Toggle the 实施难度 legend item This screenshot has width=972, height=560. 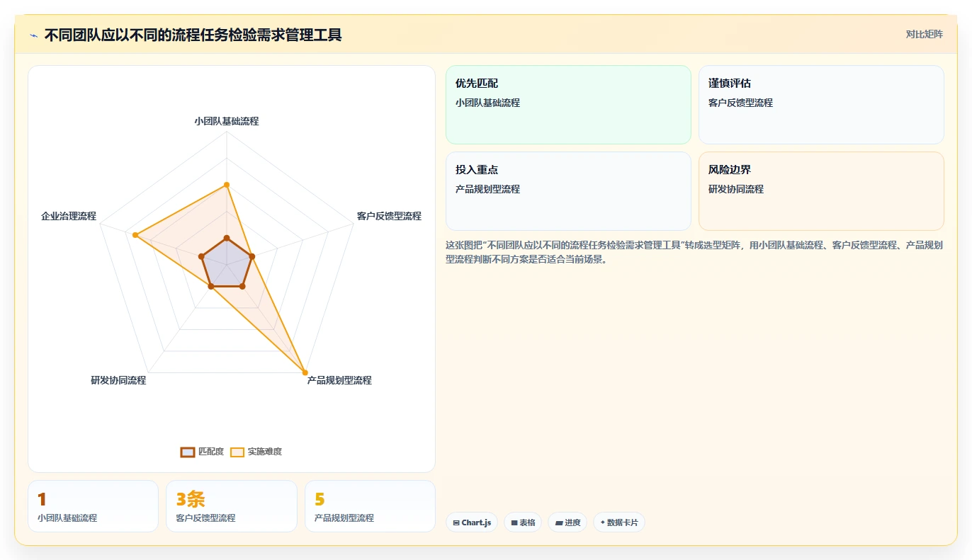click(x=256, y=452)
